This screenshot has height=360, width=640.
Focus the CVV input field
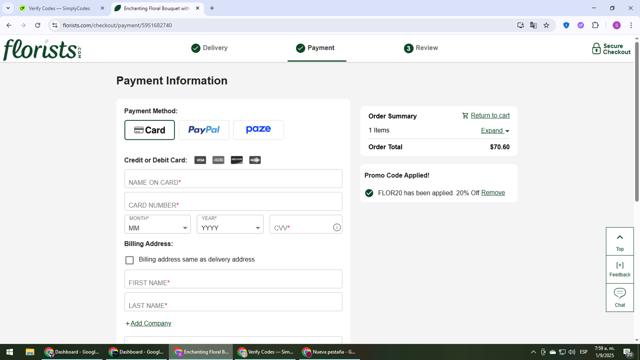coord(306,224)
